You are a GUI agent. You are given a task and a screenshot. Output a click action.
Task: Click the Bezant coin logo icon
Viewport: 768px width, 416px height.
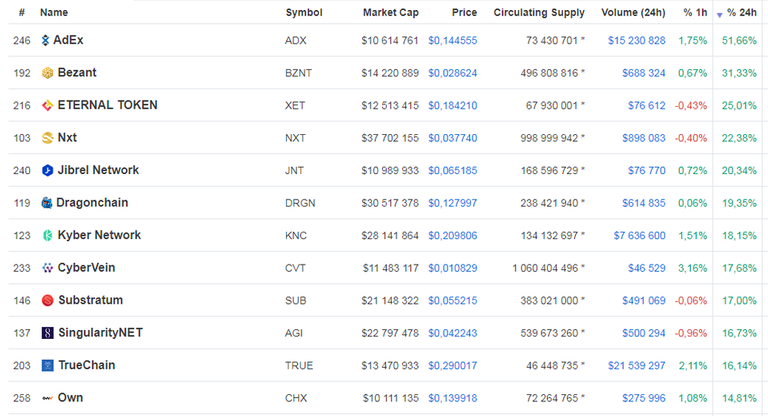[x=47, y=73]
